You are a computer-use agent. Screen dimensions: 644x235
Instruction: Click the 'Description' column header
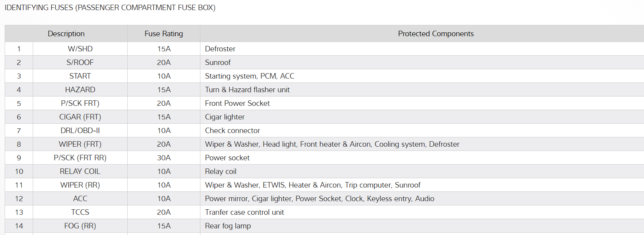[66, 34]
